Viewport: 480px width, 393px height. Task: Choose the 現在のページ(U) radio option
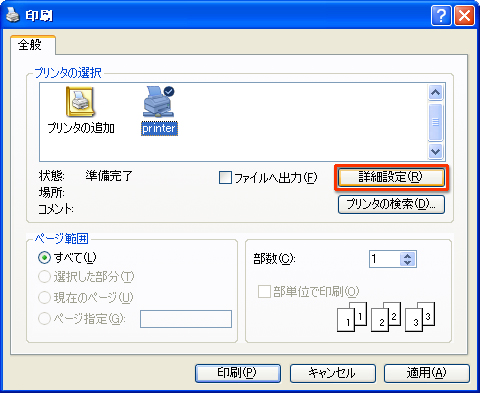click(x=44, y=298)
